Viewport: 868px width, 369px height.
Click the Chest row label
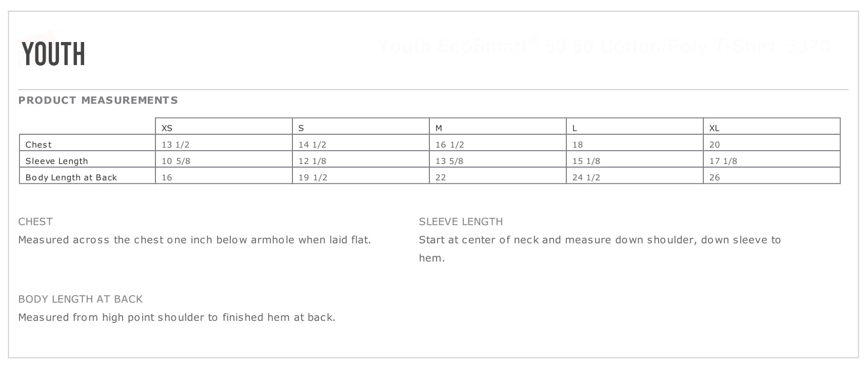[x=38, y=145]
